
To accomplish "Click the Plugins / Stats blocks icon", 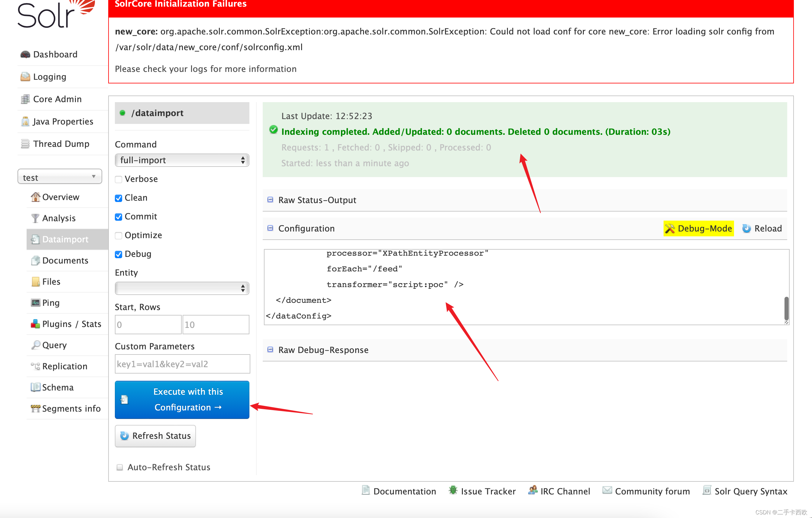I will pos(35,324).
